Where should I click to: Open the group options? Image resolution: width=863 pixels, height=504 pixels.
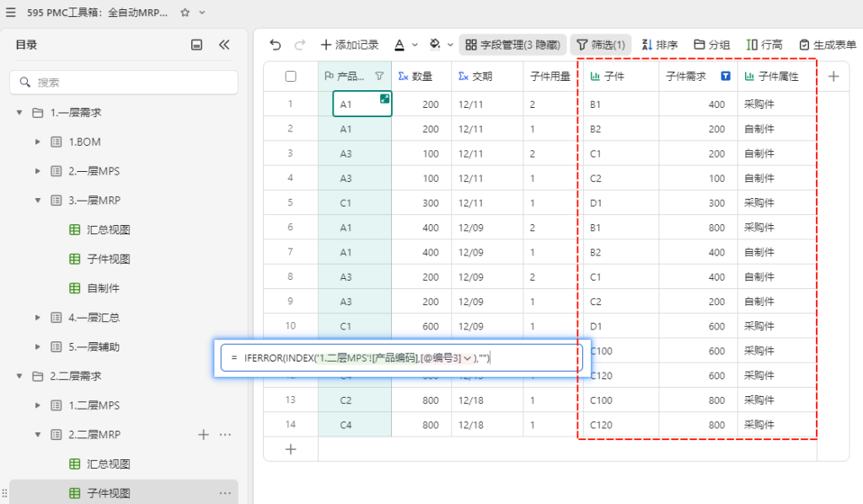pos(711,45)
